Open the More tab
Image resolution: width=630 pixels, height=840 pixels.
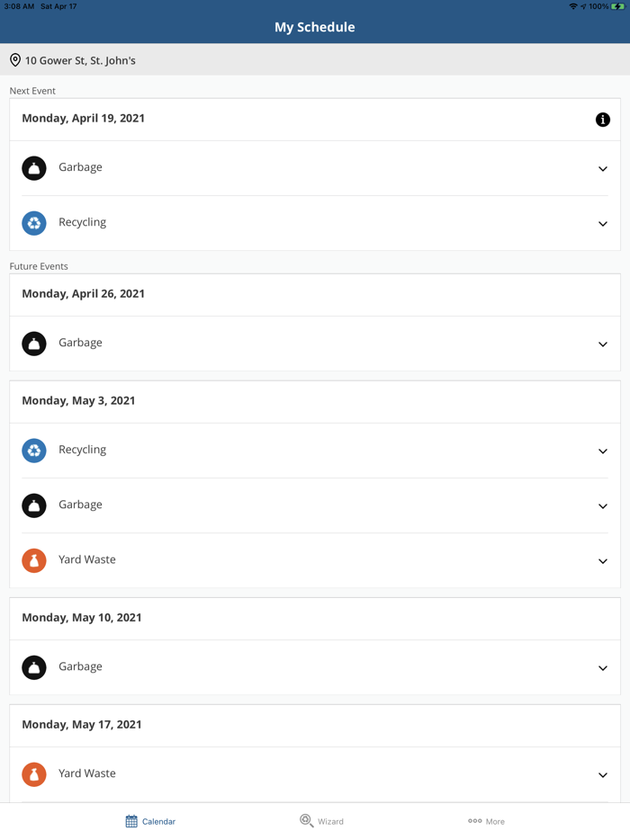coord(486,821)
